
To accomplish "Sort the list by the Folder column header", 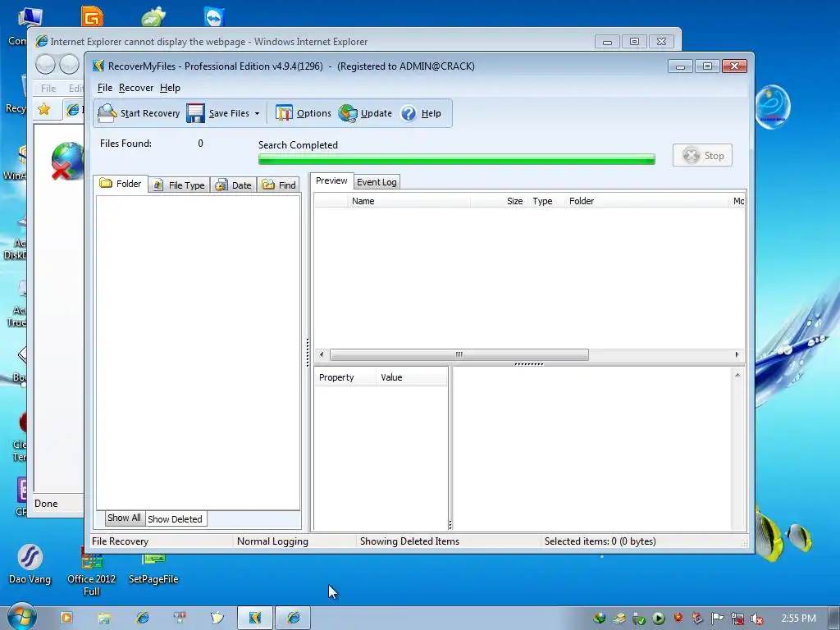I will [647, 201].
